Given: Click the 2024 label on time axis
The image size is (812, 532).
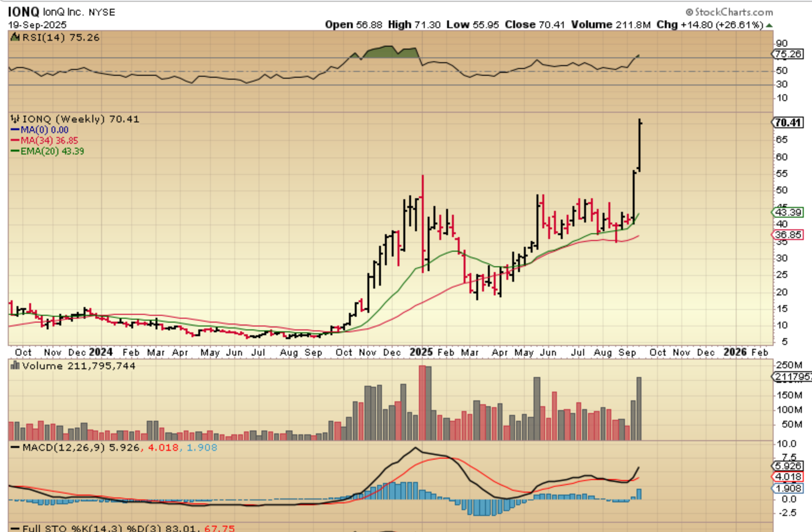Looking at the screenshot, I should (101, 352).
